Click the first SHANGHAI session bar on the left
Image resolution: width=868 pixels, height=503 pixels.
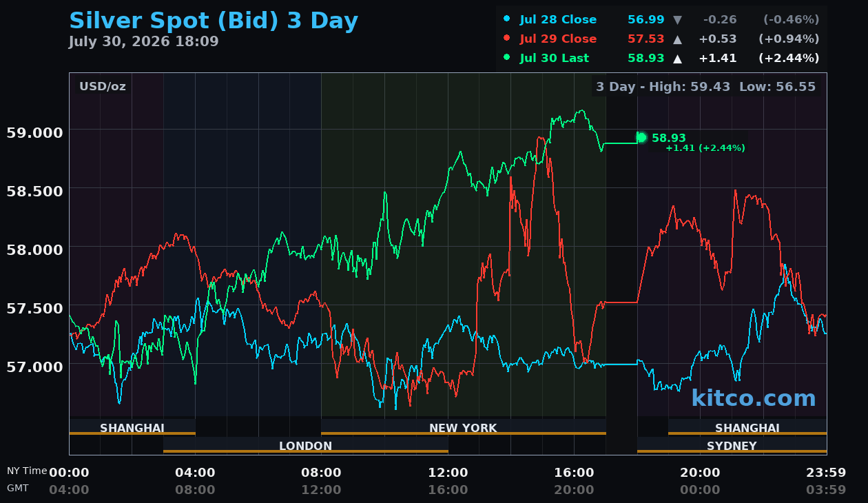(132, 427)
